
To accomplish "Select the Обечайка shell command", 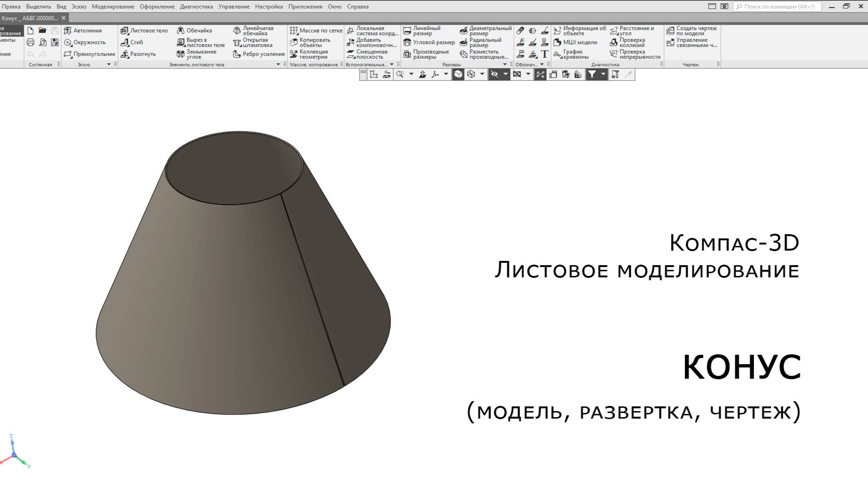I will coord(194,30).
